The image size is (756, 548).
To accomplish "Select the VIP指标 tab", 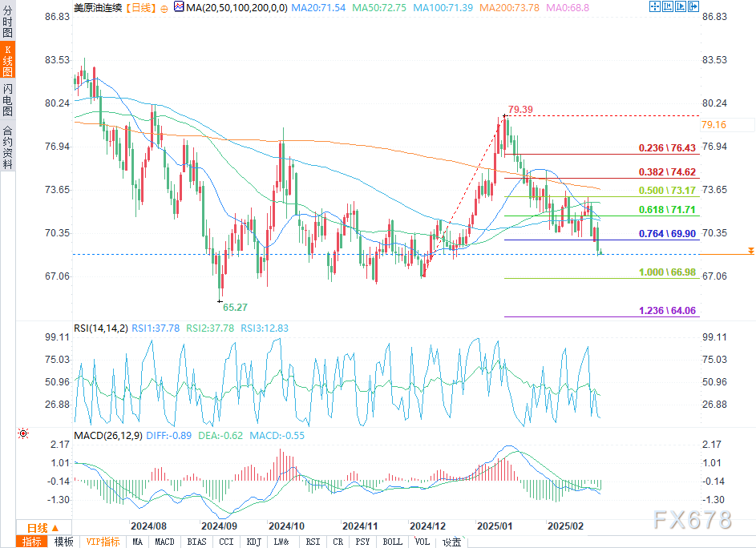I will pyautogui.click(x=102, y=542).
